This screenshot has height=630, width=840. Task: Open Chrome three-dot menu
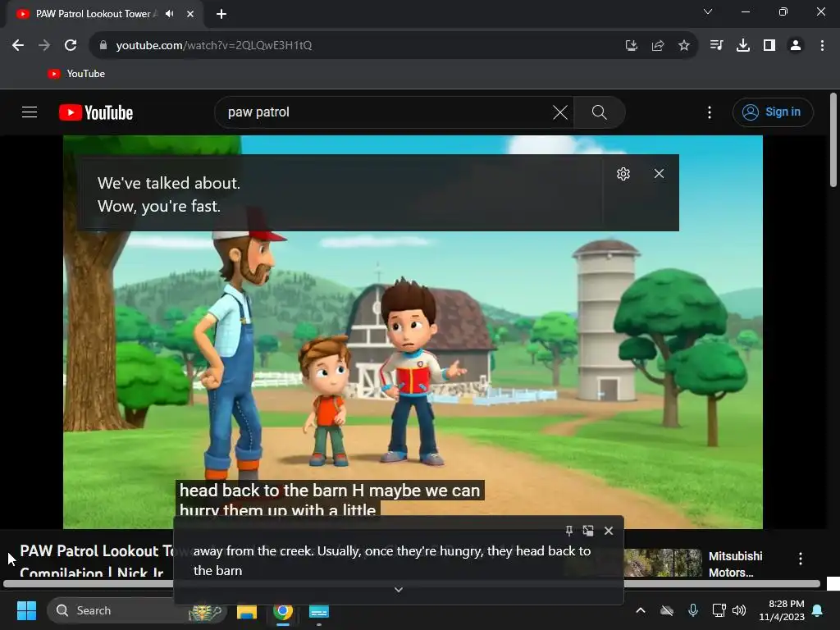click(822, 46)
